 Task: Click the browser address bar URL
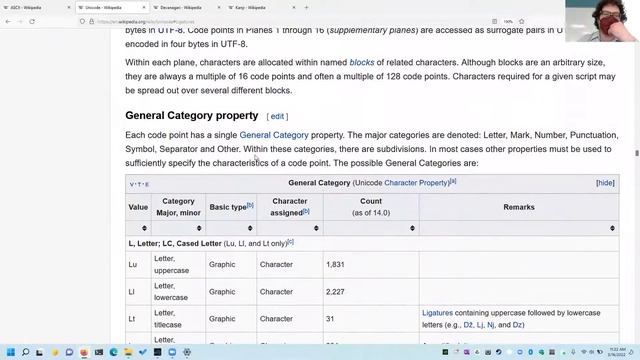[146, 22]
